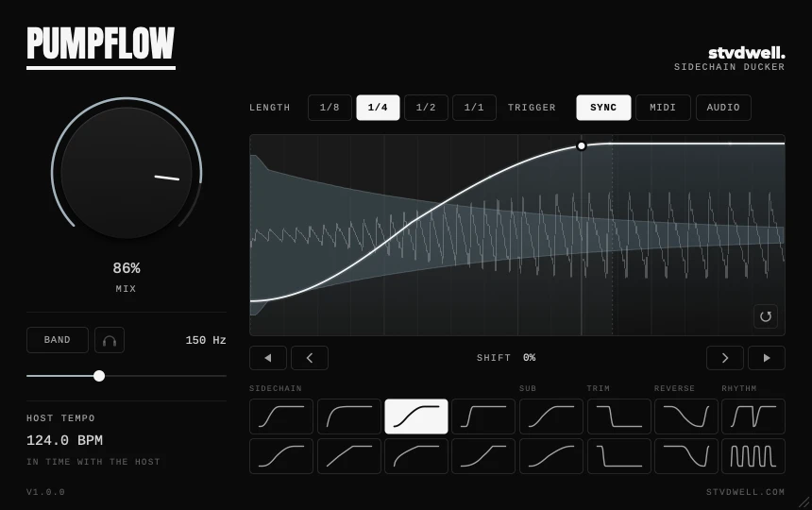
Task: Select the top RHYTHM double-pulse preset
Action: point(753,416)
